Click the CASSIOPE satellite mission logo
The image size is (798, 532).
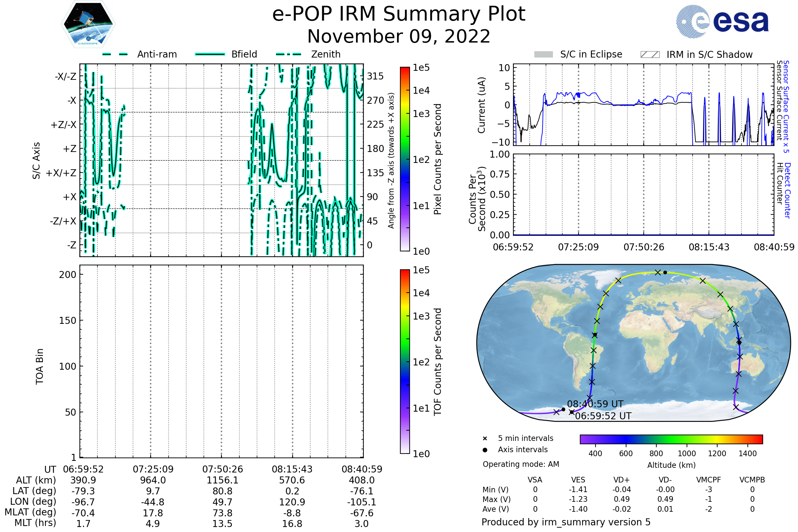88,24
